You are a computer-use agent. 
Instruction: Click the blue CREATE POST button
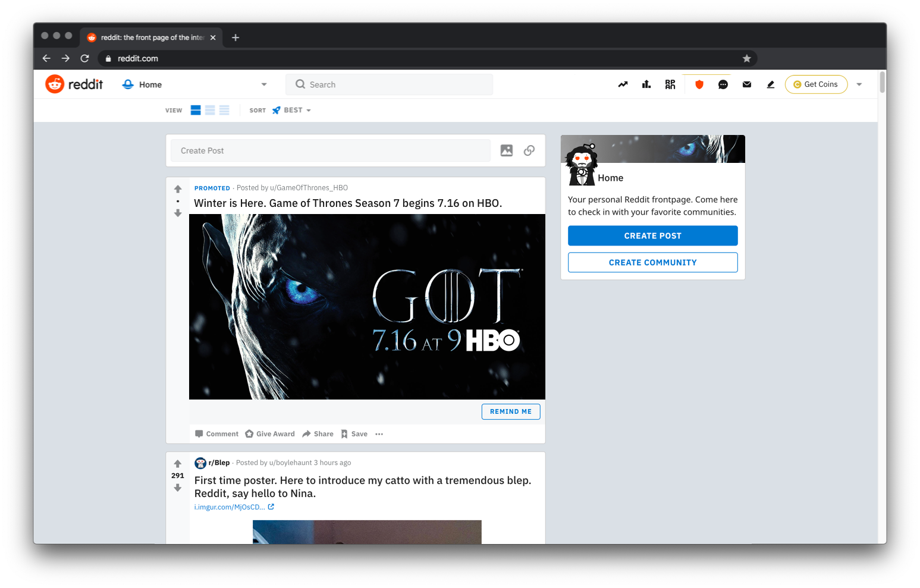click(x=652, y=235)
